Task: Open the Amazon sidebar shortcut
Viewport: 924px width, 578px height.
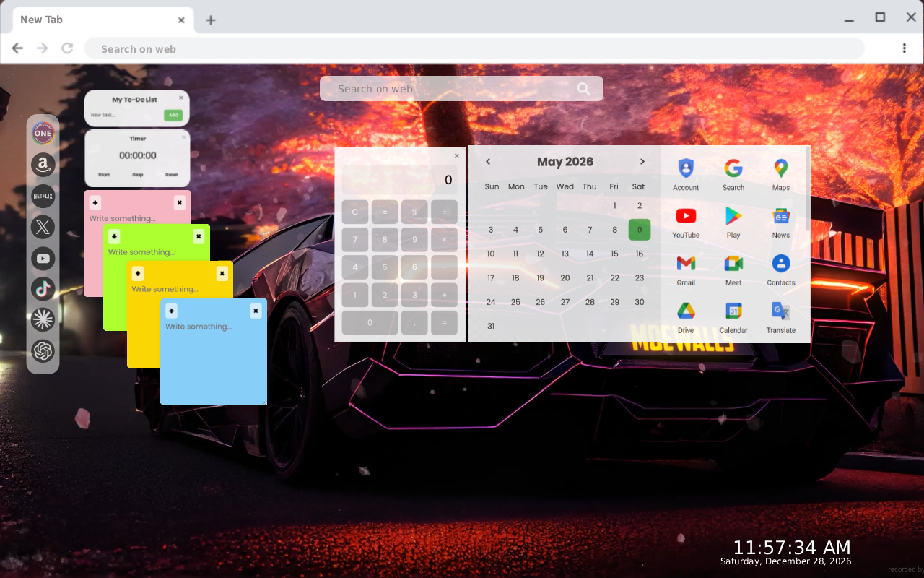Action: 43,165
